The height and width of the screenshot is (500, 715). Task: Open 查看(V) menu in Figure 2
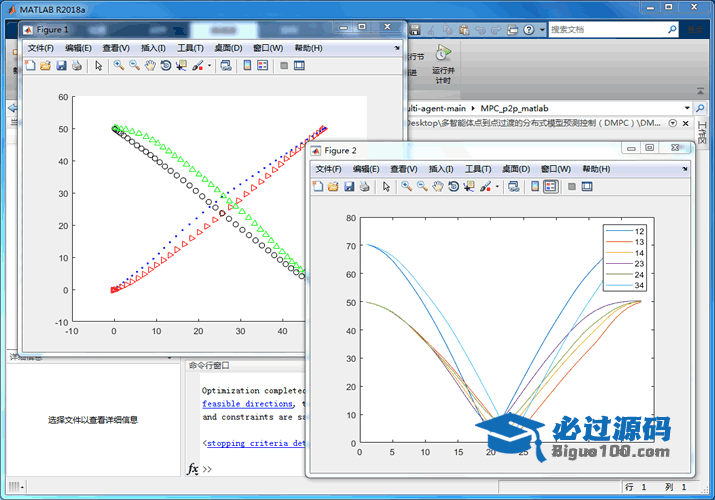click(404, 169)
